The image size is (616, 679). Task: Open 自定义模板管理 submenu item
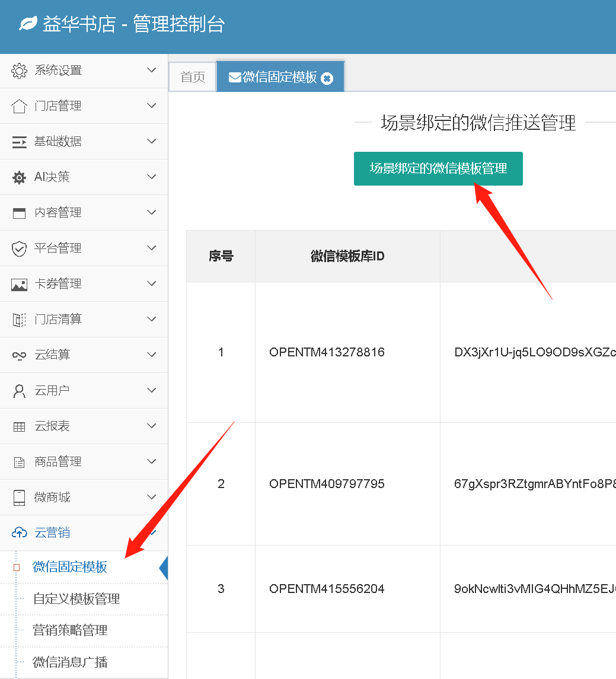pyautogui.click(x=76, y=599)
